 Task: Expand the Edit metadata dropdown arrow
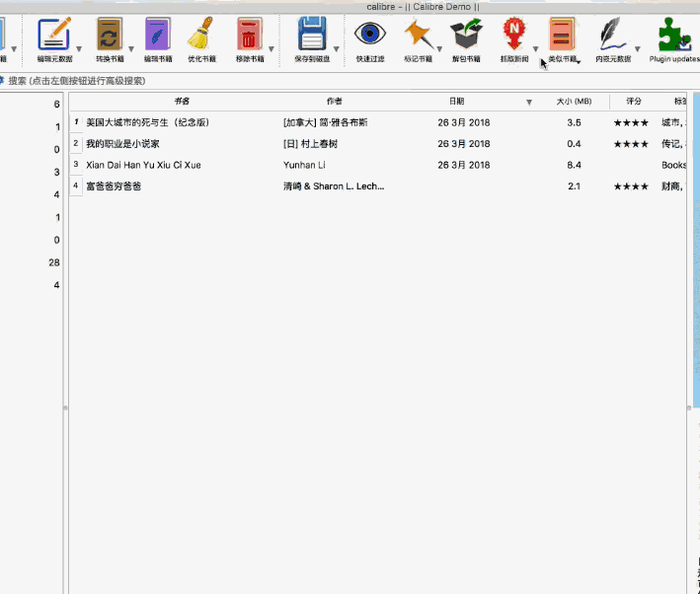click(79, 49)
